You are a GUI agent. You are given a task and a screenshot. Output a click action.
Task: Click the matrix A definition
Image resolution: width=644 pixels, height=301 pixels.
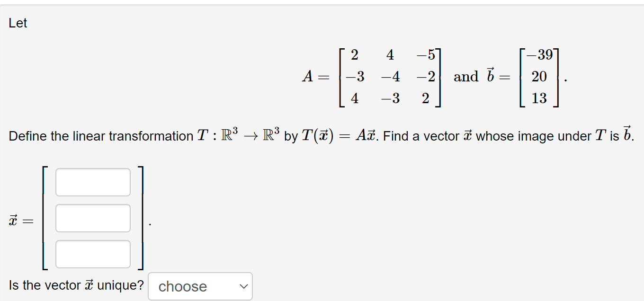pyautogui.click(x=374, y=77)
